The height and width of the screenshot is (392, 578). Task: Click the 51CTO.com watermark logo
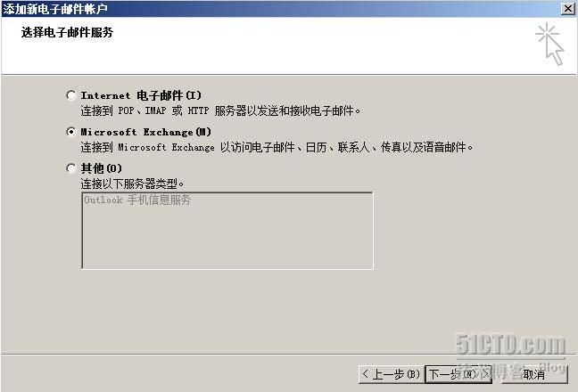[510, 344]
